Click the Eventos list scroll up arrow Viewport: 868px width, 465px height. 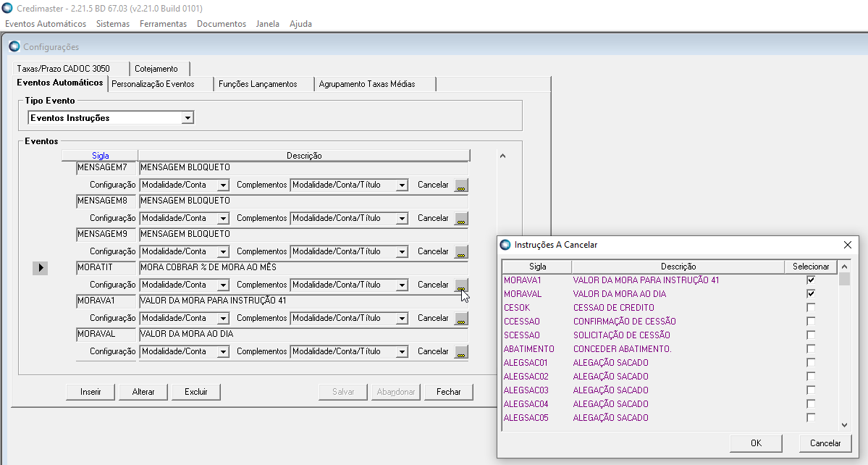502,156
